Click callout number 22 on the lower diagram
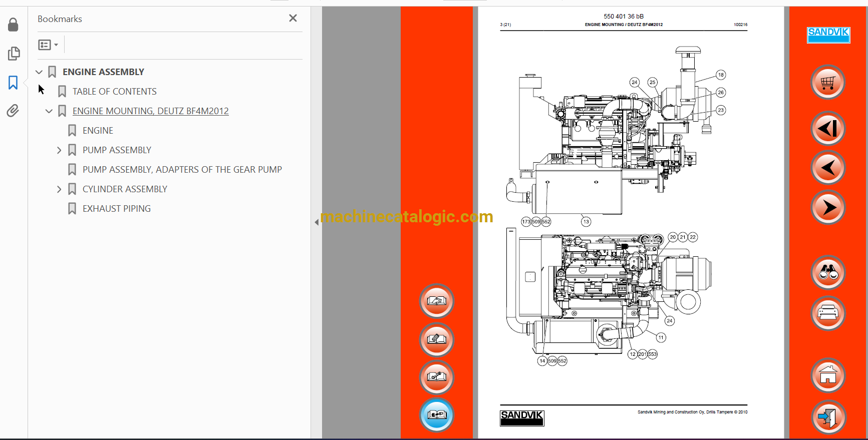The width and height of the screenshot is (868, 440). point(693,237)
